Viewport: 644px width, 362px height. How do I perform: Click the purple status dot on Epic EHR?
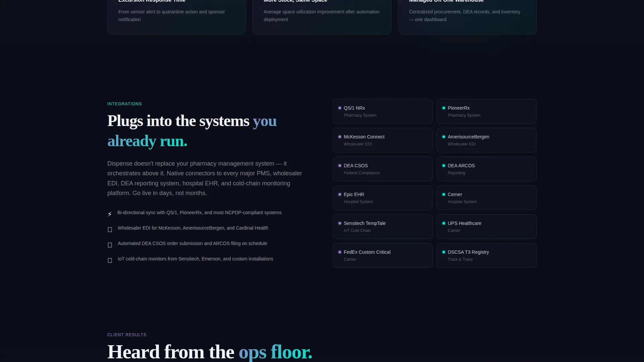click(x=340, y=194)
